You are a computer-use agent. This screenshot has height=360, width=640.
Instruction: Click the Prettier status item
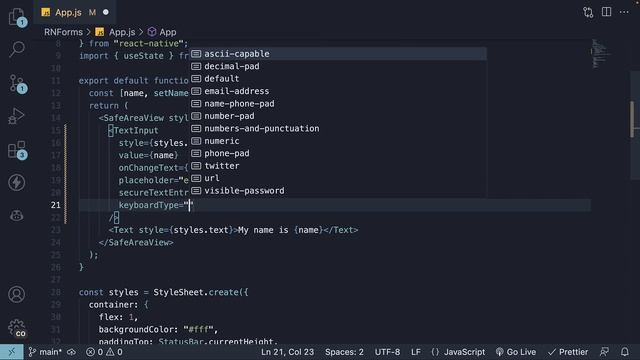coord(568,352)
